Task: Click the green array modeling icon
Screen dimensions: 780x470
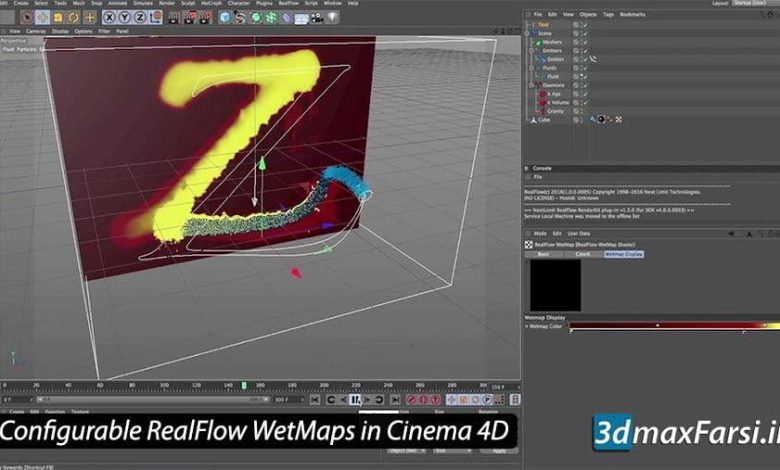Action: point(271,18)
